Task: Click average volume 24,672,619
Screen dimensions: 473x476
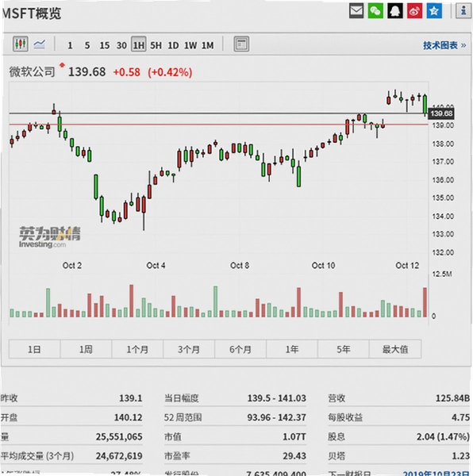Action: click(x=119, y=455)
